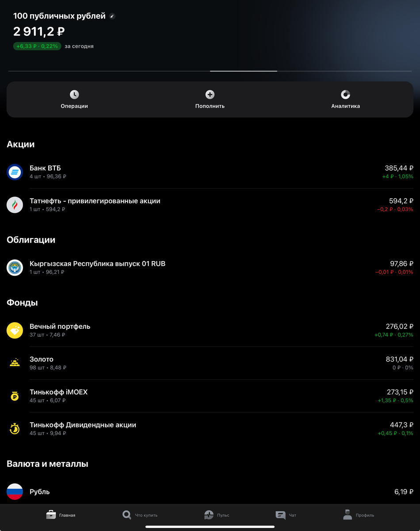Tap ВТБ value 385,44 ₽
This screenshot has height=531, width=420.
[x=399, y=168]
